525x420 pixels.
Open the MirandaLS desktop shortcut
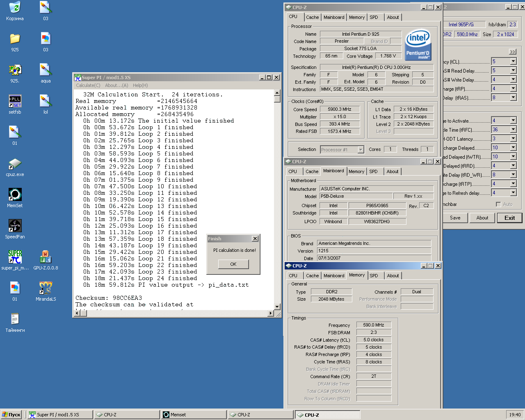click(x=46, y=291)
